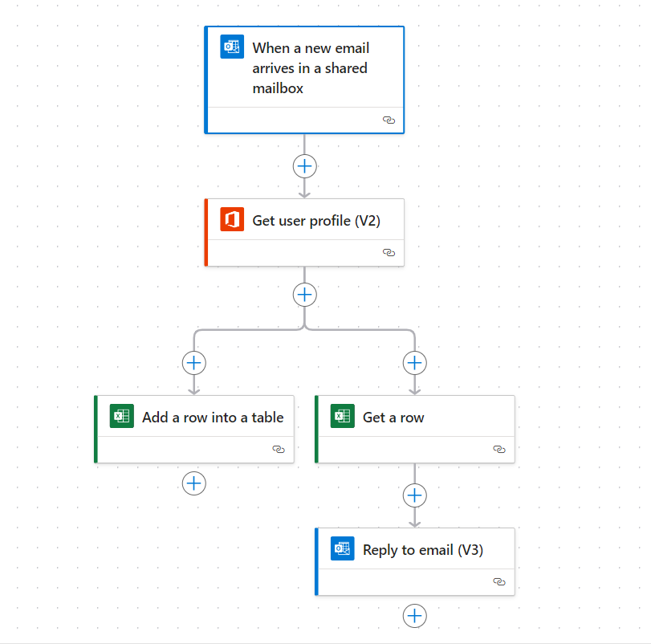
Task: Insert step between Get a row and Reply
Action: click(x=415, y=495)
